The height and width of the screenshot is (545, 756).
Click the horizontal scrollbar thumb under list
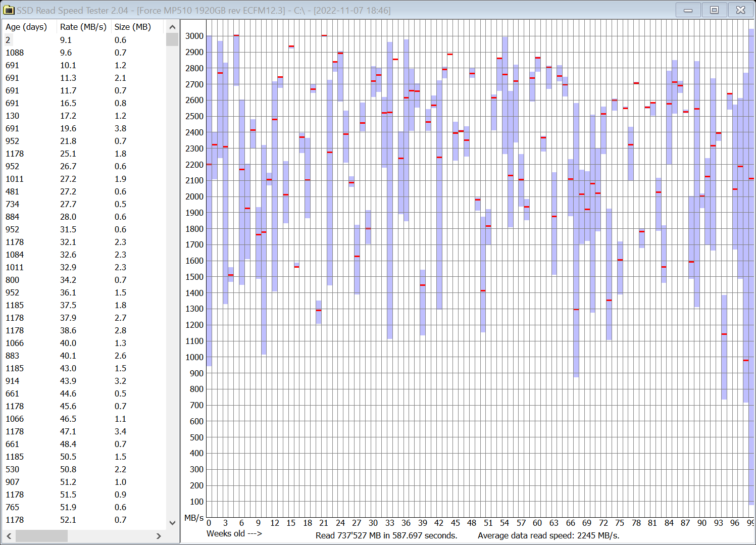pos(41,536)
